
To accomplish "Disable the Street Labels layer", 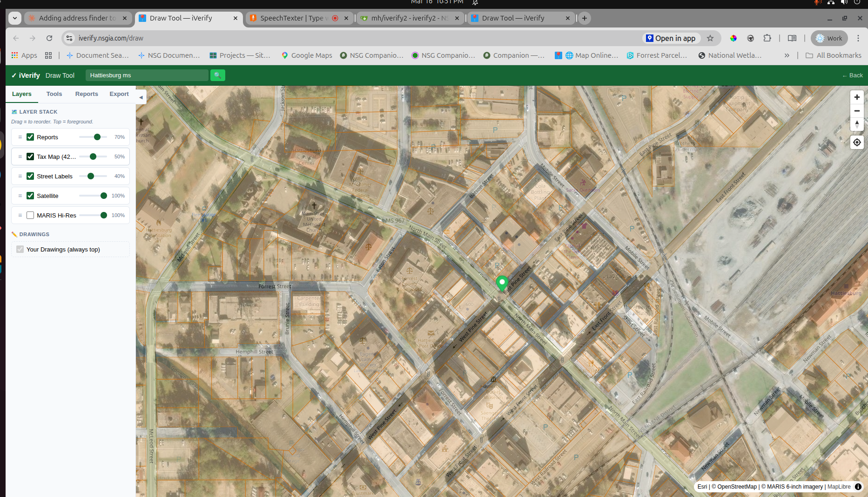I will coord(30,176).
